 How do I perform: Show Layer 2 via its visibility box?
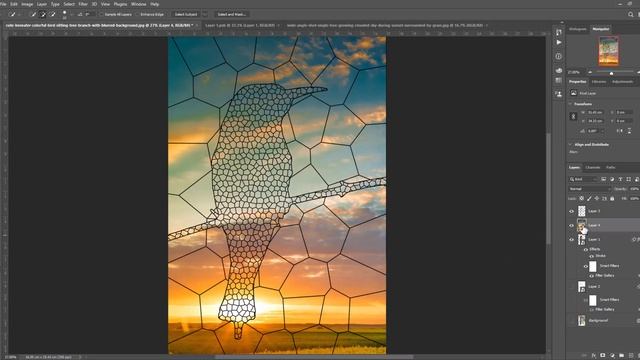[x=571, y=287]
